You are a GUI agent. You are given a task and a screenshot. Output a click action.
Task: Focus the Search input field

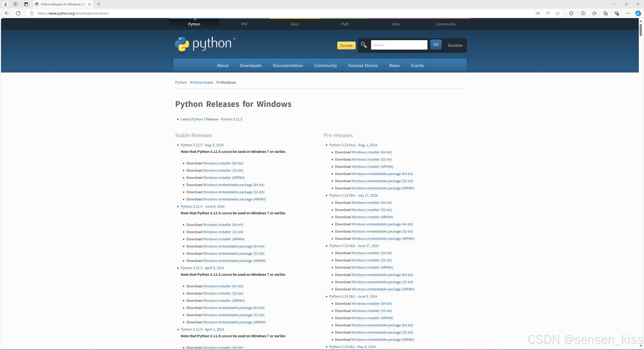pyautogui.click(x=399, y=45)
